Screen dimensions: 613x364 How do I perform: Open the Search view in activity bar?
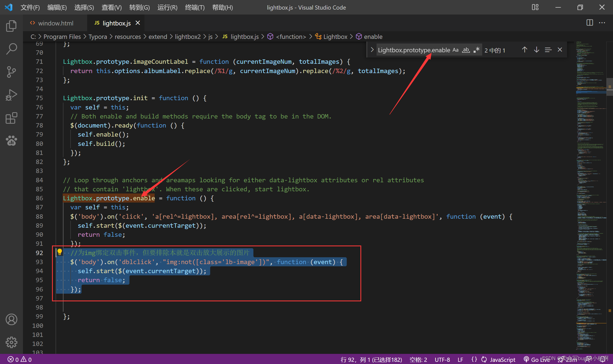coord(11,49)
